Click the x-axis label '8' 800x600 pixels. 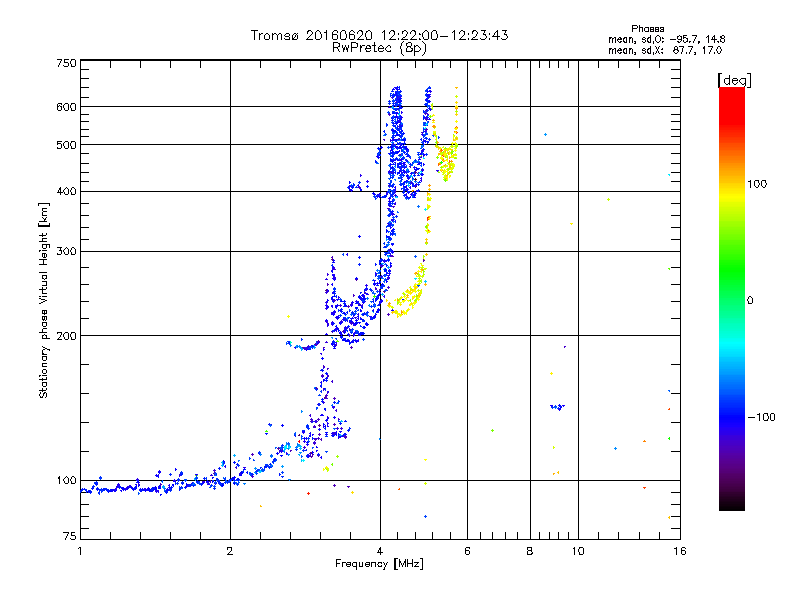point(530,551)
